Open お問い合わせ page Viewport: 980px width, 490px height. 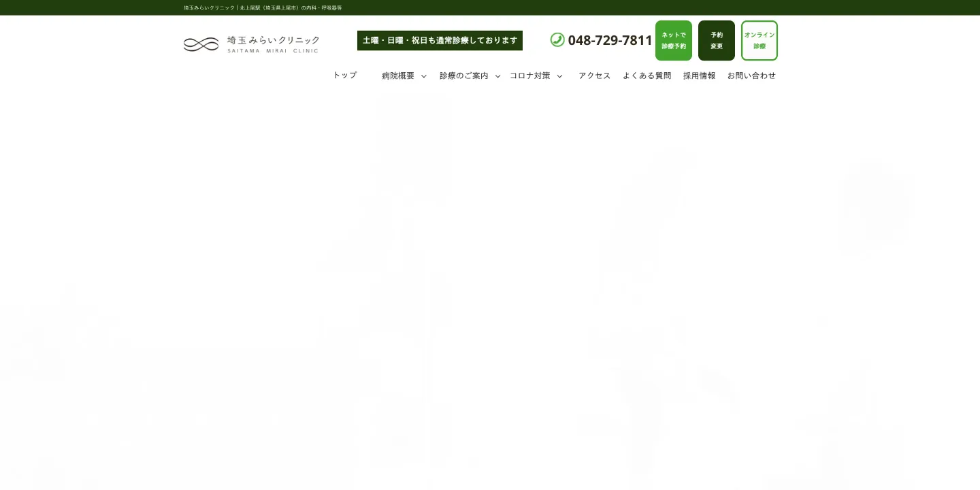[752, 76]
